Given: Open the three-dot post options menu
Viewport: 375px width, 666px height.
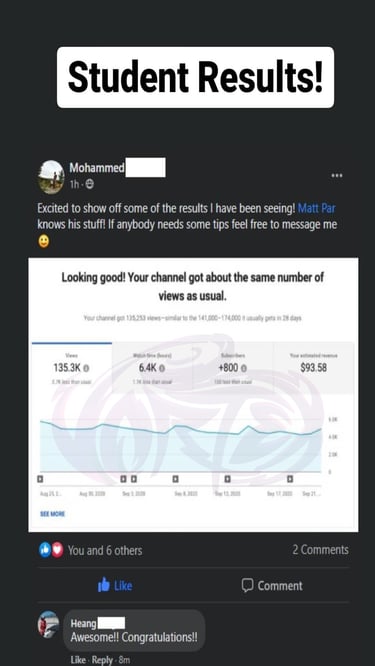Looking at the screenshot, I should click(337, 175).
